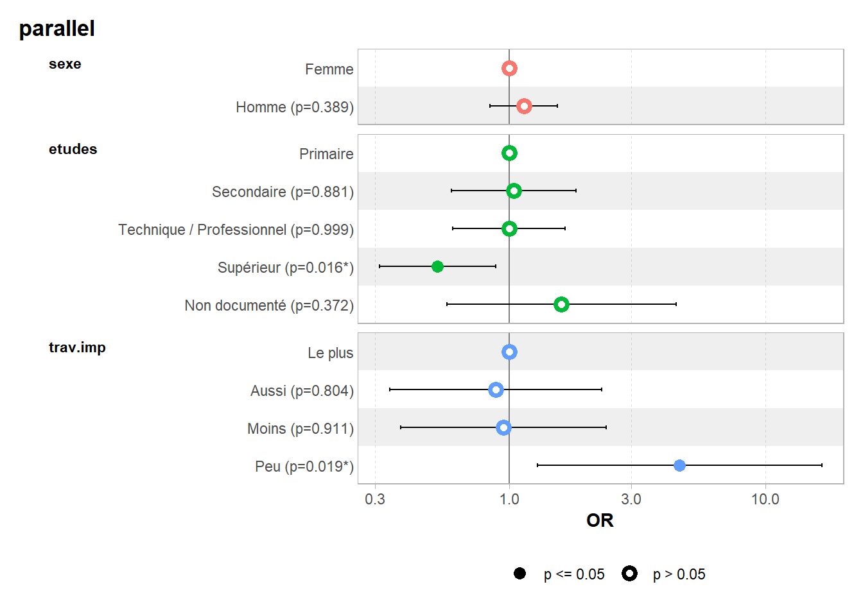Click the Secondaire green circle marker
The image size is (863, 616).
coord(514,191)
